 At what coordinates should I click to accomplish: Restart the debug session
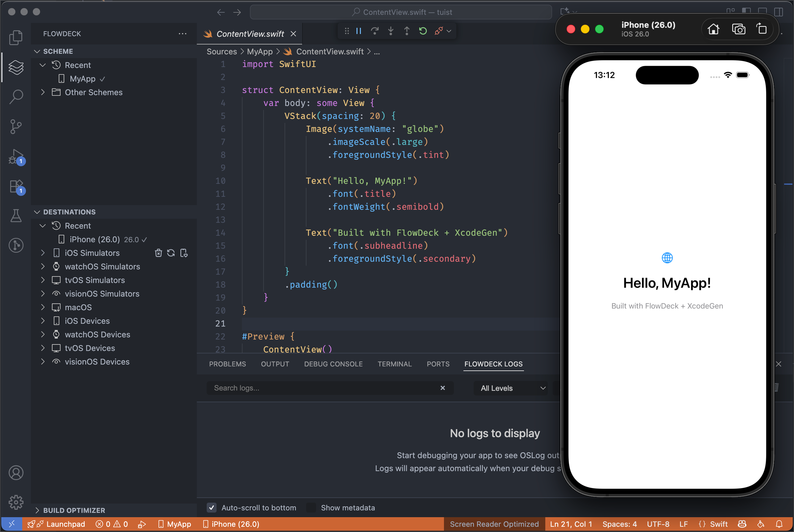423,31
